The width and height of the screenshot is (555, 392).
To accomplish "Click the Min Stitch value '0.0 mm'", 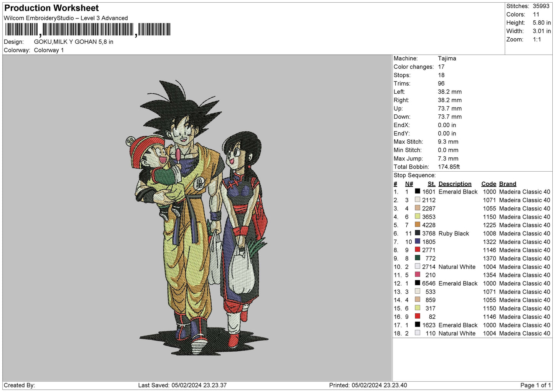I will pyautogui.click(x=449, y=150).
